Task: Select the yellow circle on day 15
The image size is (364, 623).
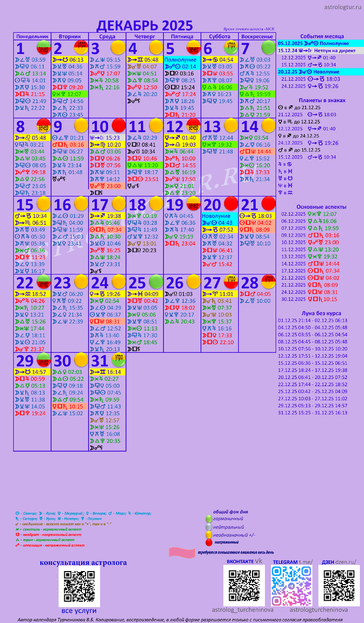Action: pos(43,203)
